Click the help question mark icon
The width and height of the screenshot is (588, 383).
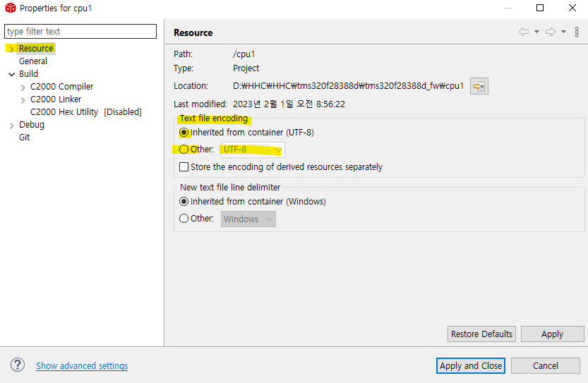18,365
